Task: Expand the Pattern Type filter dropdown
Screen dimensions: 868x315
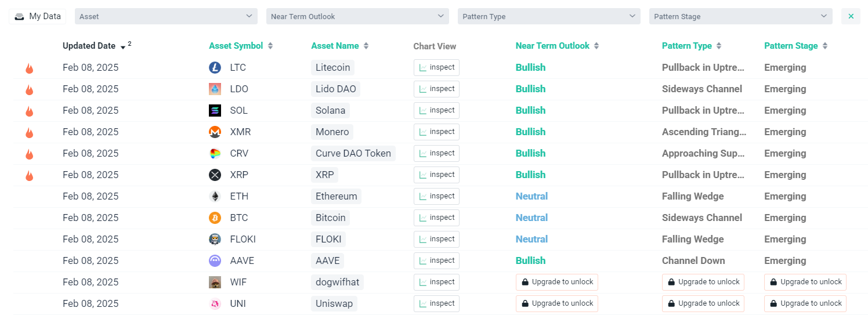Action: point(549,16)
